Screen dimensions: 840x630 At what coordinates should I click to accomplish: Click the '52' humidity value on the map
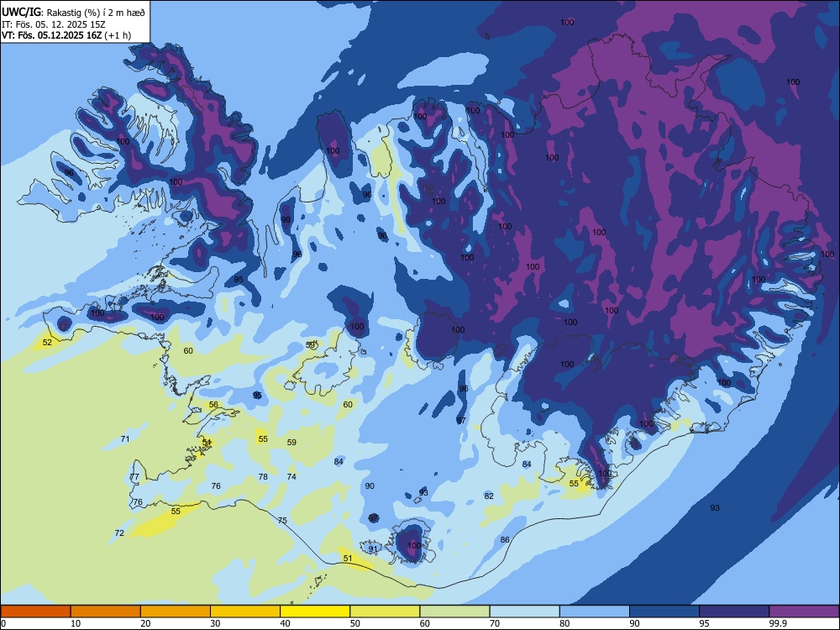(x=47, y=343)
